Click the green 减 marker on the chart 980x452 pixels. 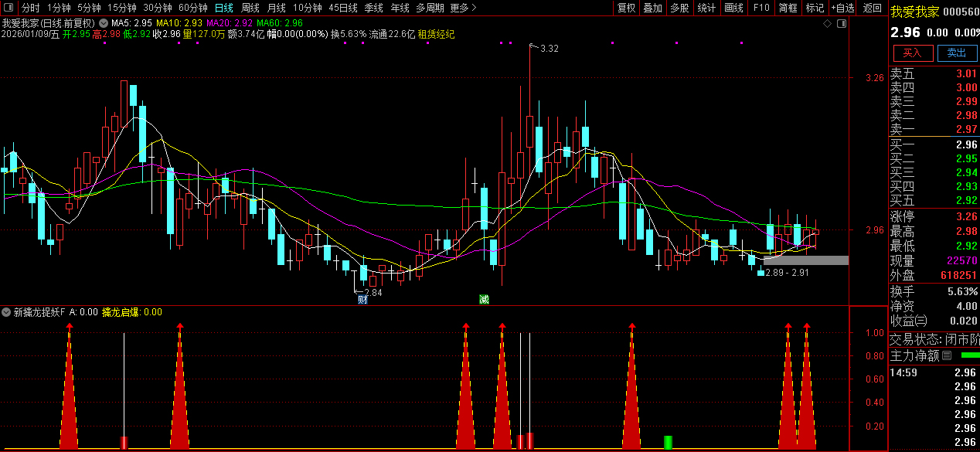point(484,299)
